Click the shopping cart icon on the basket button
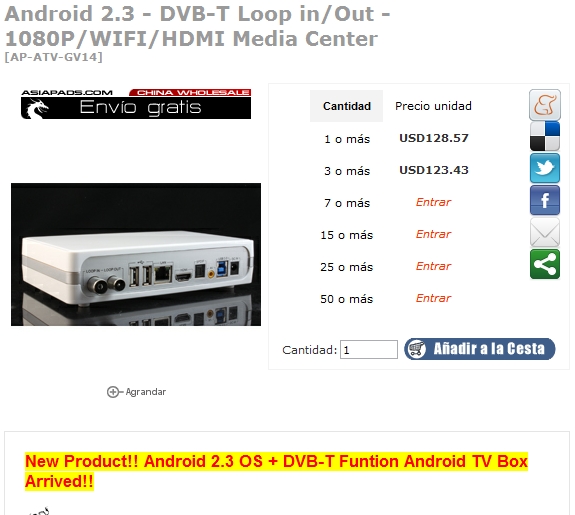Viewport: 575px width, 515px height. pos(417,348)
